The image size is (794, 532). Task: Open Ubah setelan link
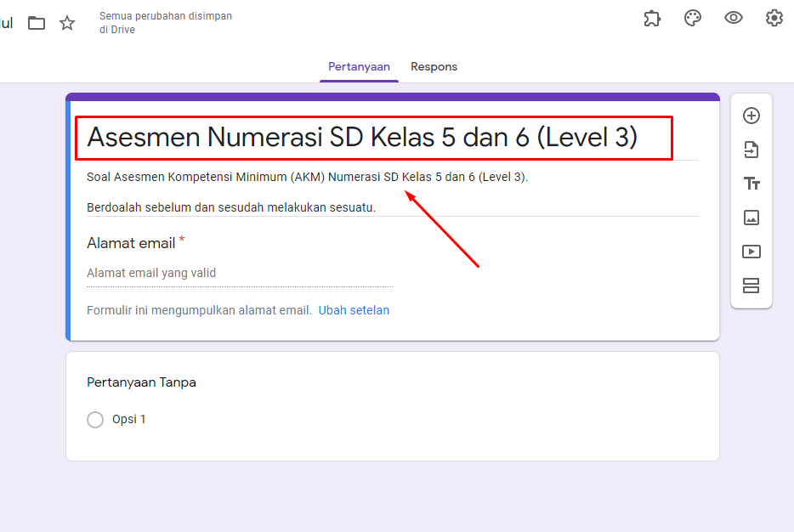354,309
